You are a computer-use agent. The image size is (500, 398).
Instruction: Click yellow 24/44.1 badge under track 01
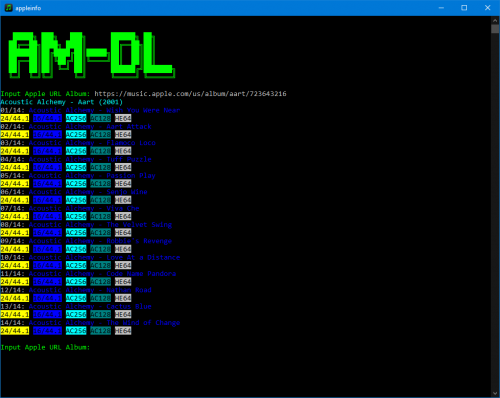(15, 118)
